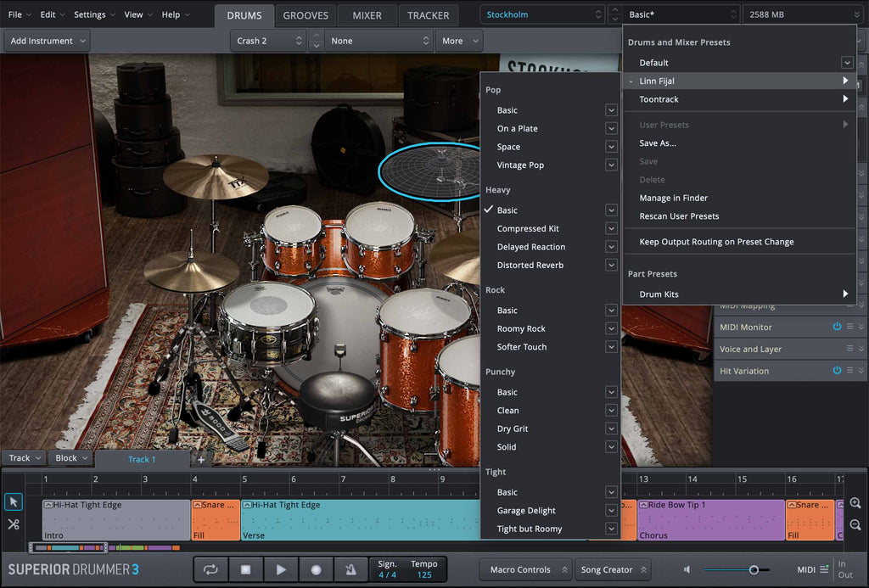The width and height of the screenshot is (869, 588).
Task: Select the Chorus Ride Bow Tip 1 block
Action: pos(711,520)
